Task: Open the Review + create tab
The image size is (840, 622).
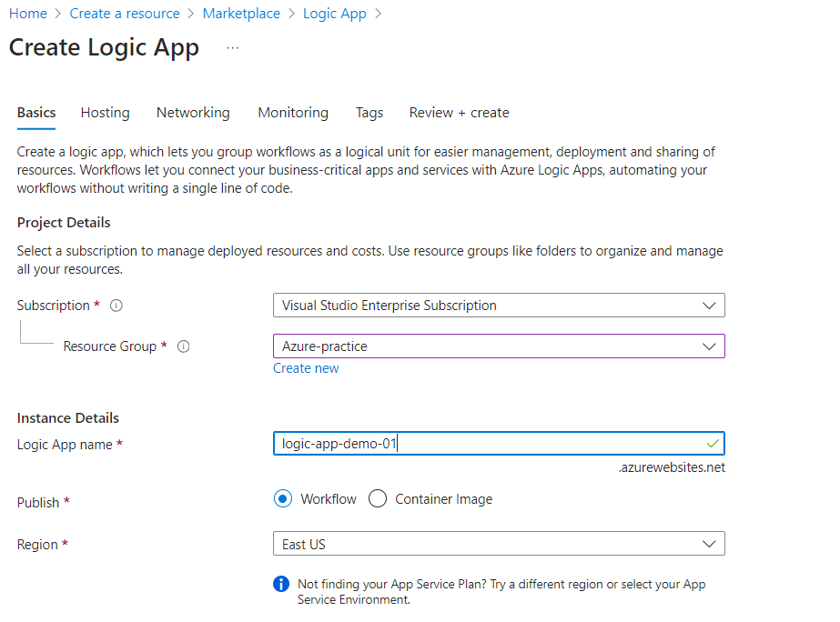Action: (x=459, y=113)
